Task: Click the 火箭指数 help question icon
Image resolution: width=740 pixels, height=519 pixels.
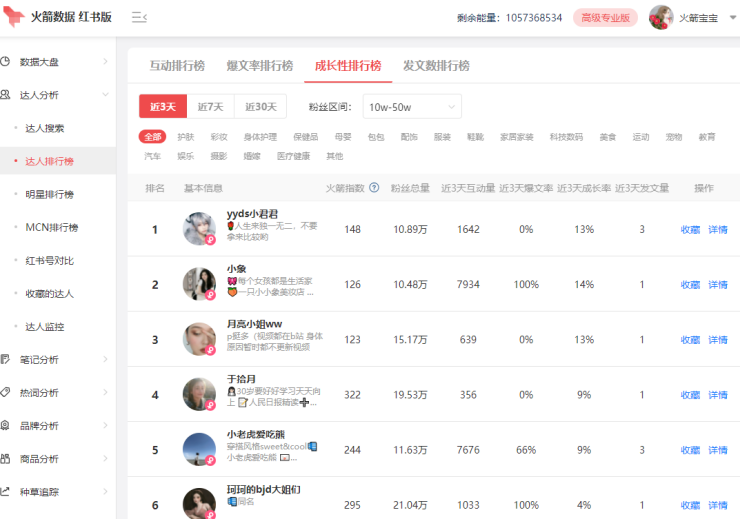Action: pyautogui.click(x=374, y=188)
